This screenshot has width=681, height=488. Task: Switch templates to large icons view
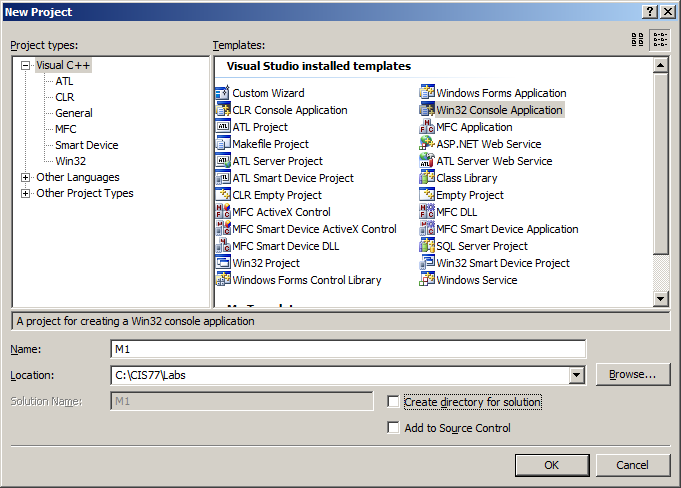tap(638, 40)
